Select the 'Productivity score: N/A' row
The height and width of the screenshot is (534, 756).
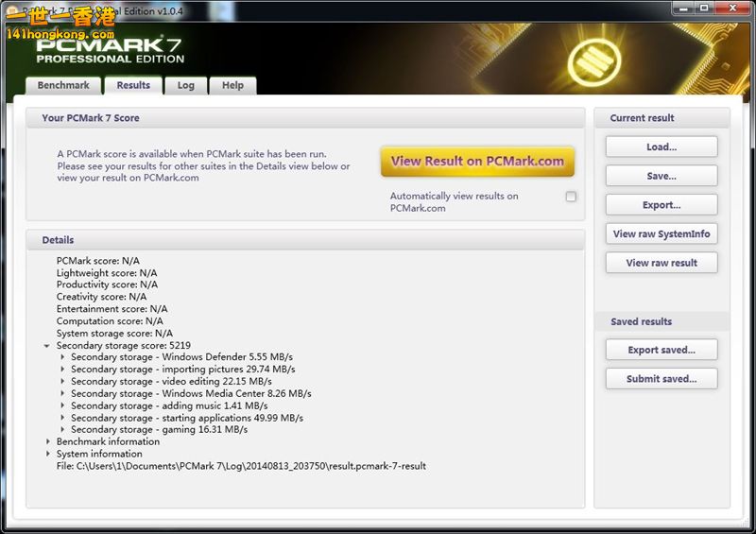click(x=107, y=284)
